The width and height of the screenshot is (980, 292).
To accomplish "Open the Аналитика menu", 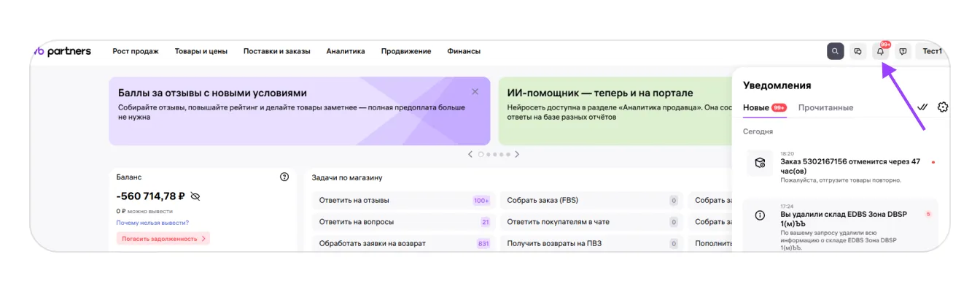I will (346, 51).
